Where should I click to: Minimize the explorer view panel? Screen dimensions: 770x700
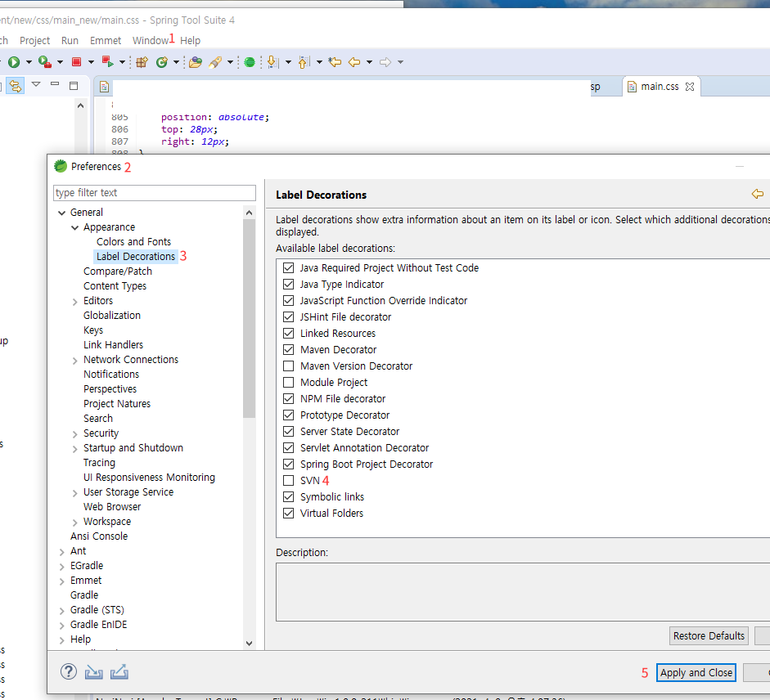point(55,84)
